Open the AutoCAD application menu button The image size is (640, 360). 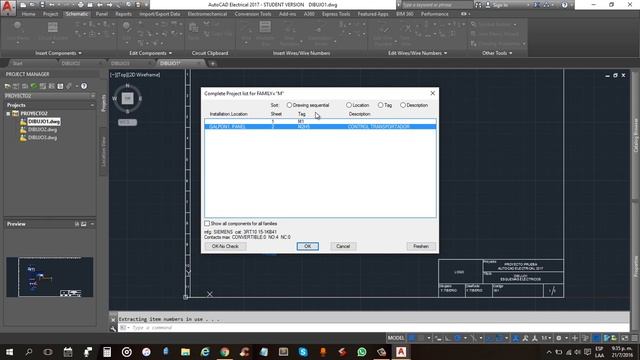pyautogui.click(x=8, y=7)
